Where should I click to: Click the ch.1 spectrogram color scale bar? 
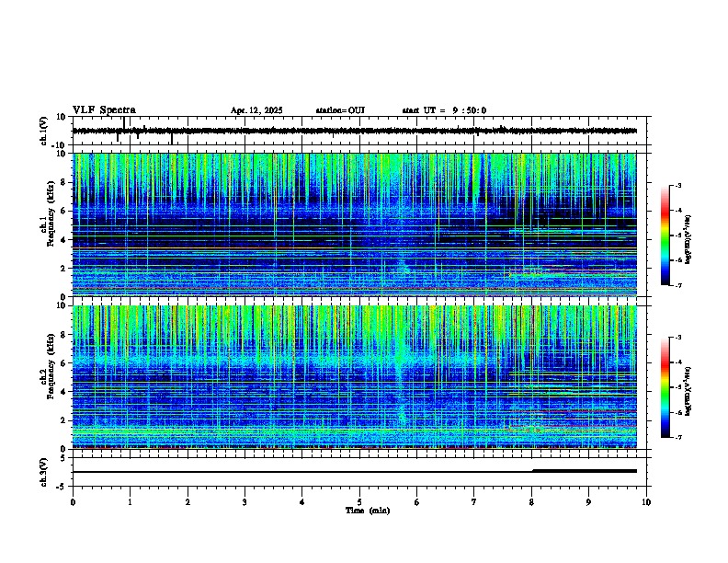(x=665, y=236)
